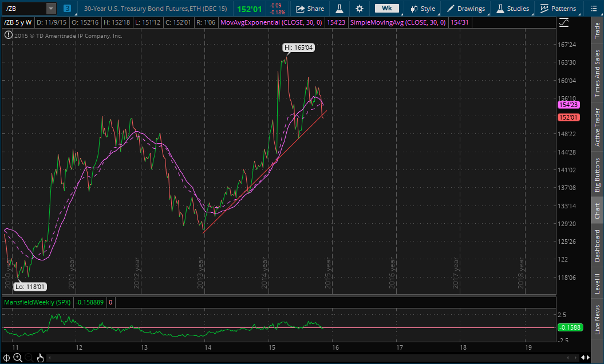The image size is (604, 364).
Task: Open chart settings gear icon
Action: point(359,9)
